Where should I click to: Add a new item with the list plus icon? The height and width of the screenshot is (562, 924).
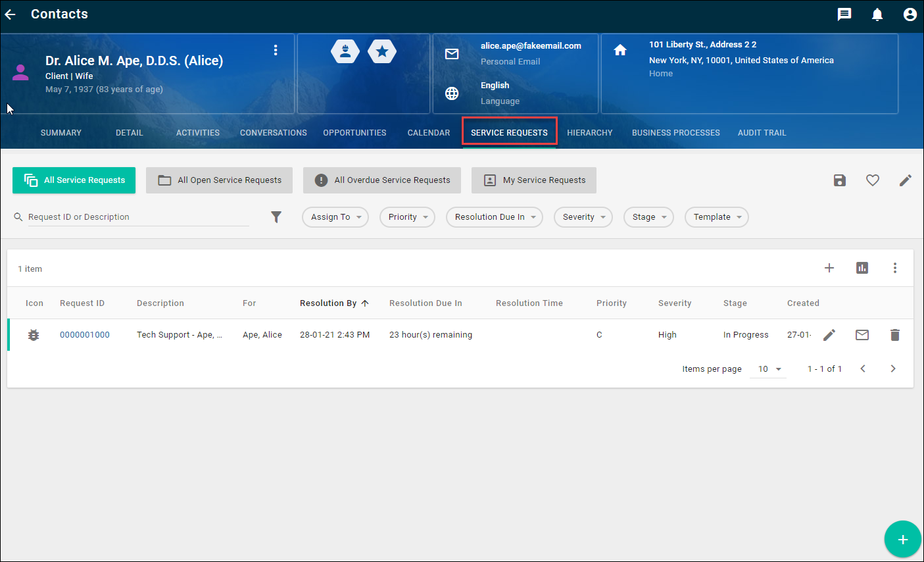tap(829, 268)
